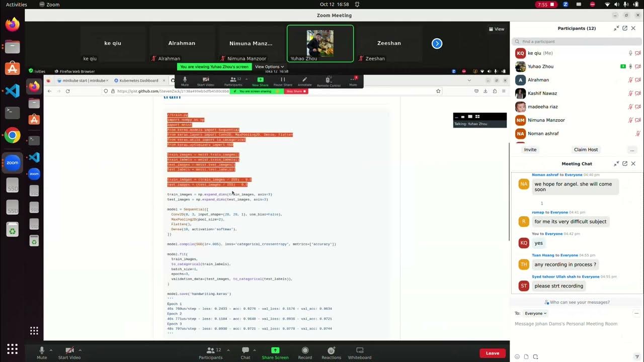Image resolution: width=644 pixels, height=362 pixels.
Task: Click screenshot icon below chat input
Action: click(x=535, y=356)
